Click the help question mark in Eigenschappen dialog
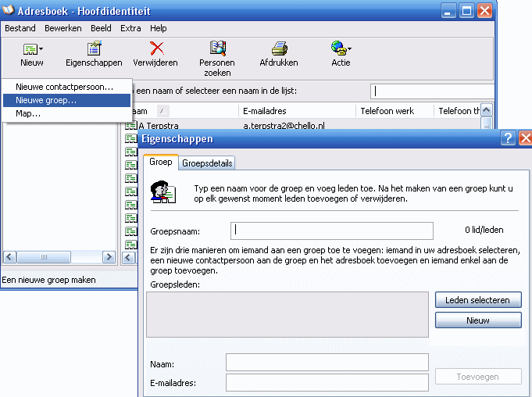The height and width of the screenshot is (397, 532). pyautogui.click(x=509, y=138)
